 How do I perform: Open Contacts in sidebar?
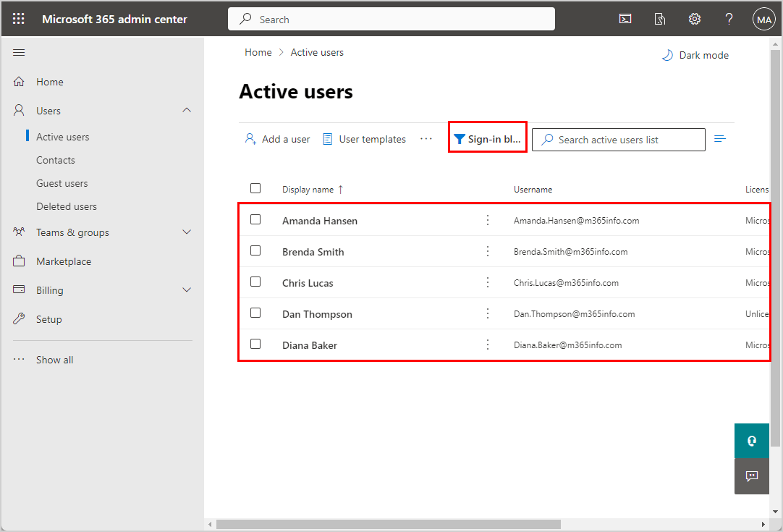point(56,161)
